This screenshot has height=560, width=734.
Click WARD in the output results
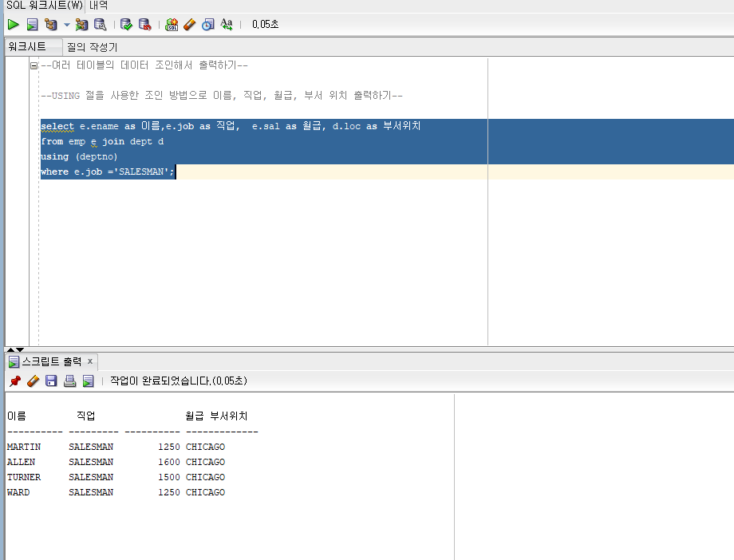(x=18, y=492)
